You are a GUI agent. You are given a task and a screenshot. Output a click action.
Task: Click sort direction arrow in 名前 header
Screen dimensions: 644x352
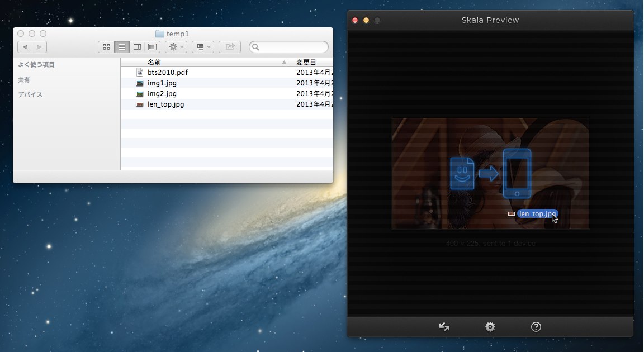[284, 63]
